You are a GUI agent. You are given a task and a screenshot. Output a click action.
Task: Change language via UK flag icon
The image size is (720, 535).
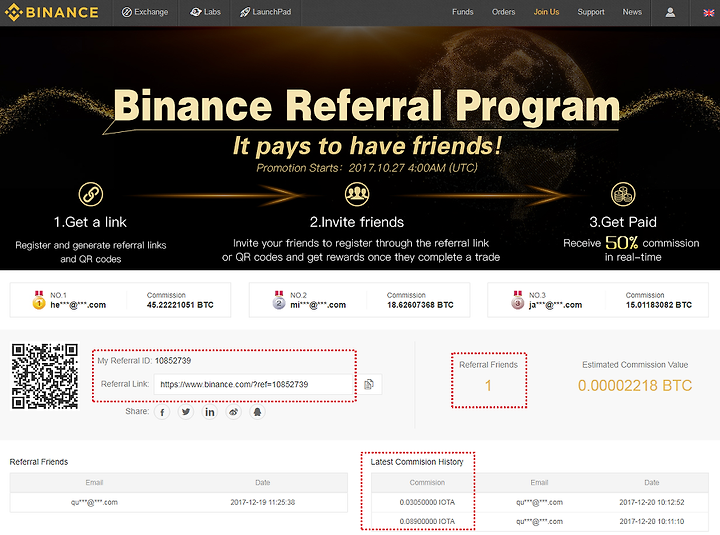pos(709,13)
